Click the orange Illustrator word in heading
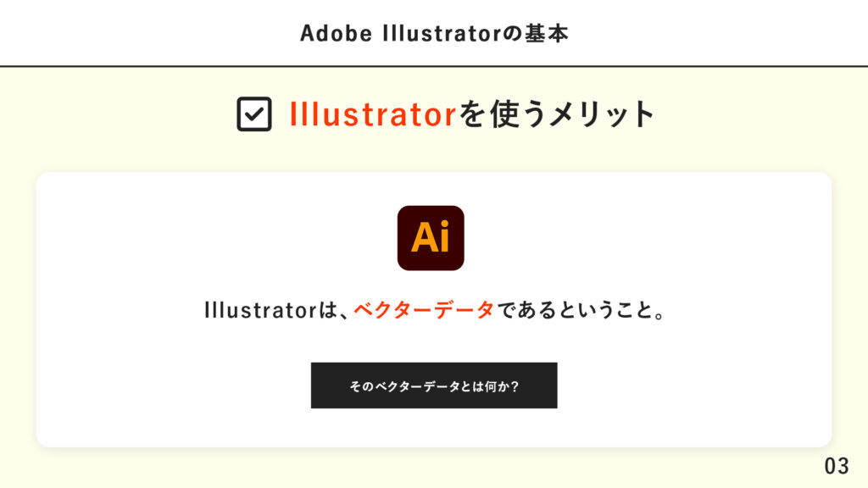 373,114
